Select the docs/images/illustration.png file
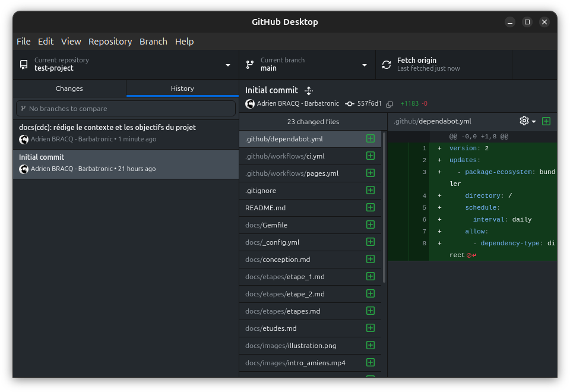The image size is (570, 392). pyautogui.click(x=310, y=346)
